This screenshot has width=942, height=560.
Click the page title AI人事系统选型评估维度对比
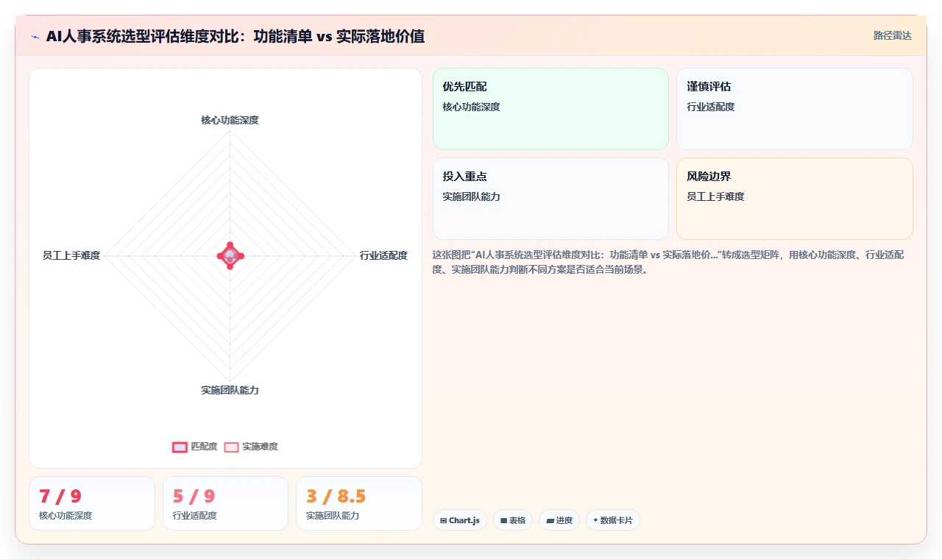pyautogui.click(x=235, y=36)
